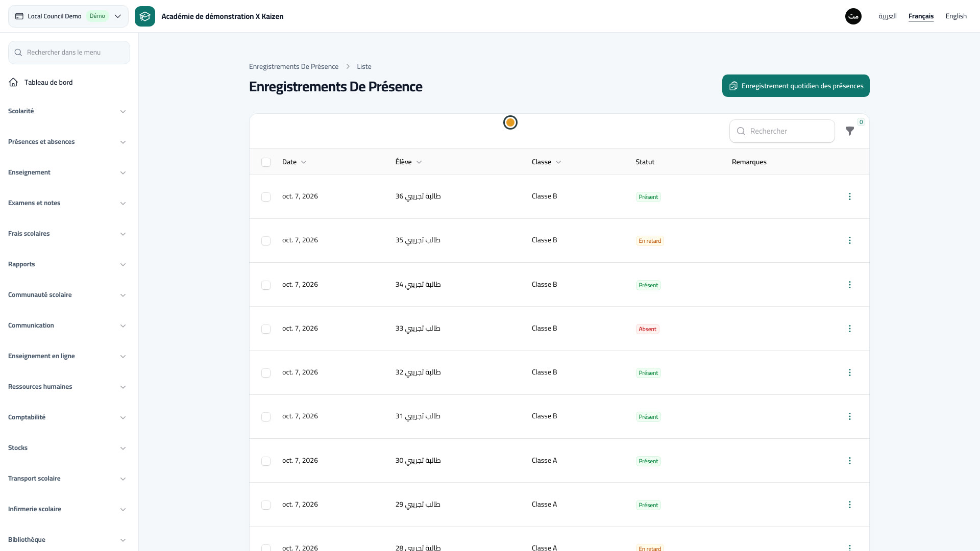The height and width of the screenshot is (551, 980).
Task: Open the Local Council Demo tenant dropdown
Action: click(x=68, y=16)
